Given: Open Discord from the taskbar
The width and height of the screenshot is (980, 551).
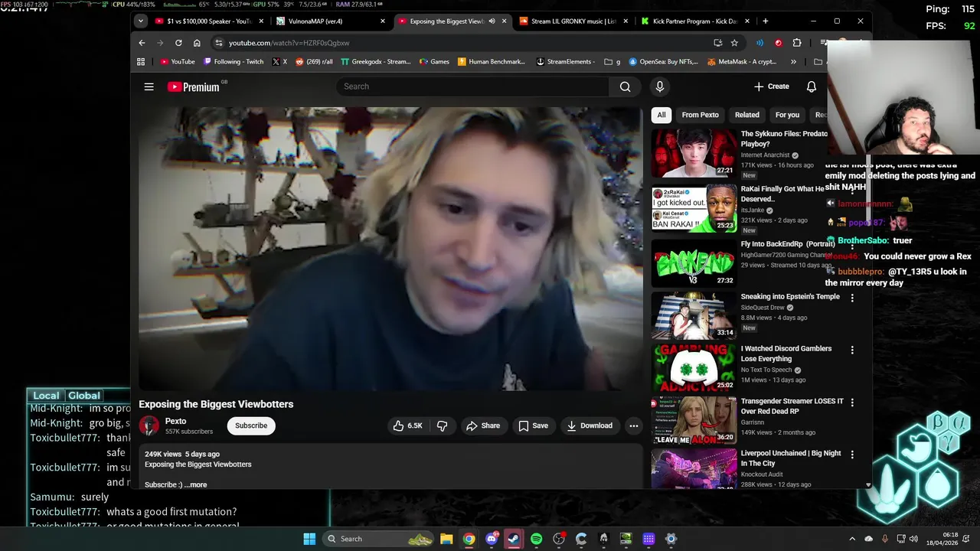Looking at the screenshot, I should coord(492,539).
